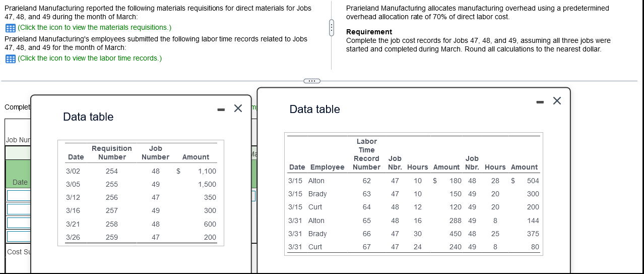Select requisition number 259 cell
This screenshot has width=644, height=274.
112,237
